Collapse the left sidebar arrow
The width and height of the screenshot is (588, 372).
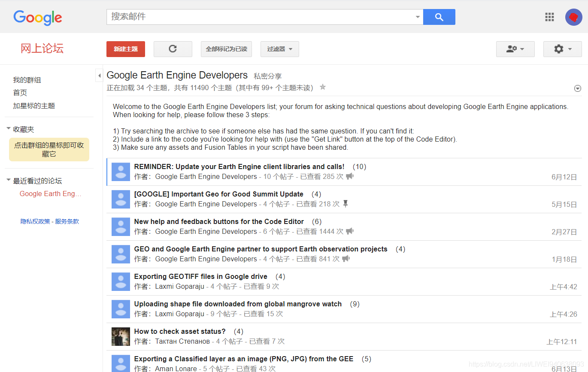coord(99,76)
